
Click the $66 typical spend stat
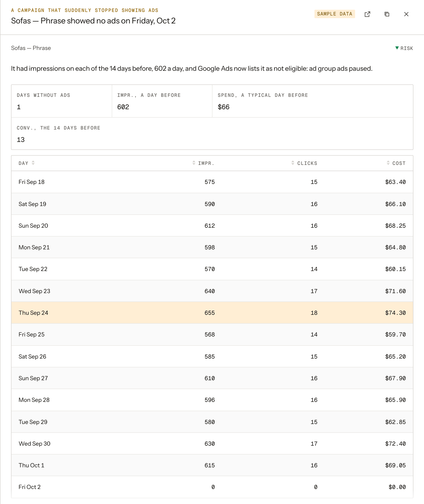[223, 107]
